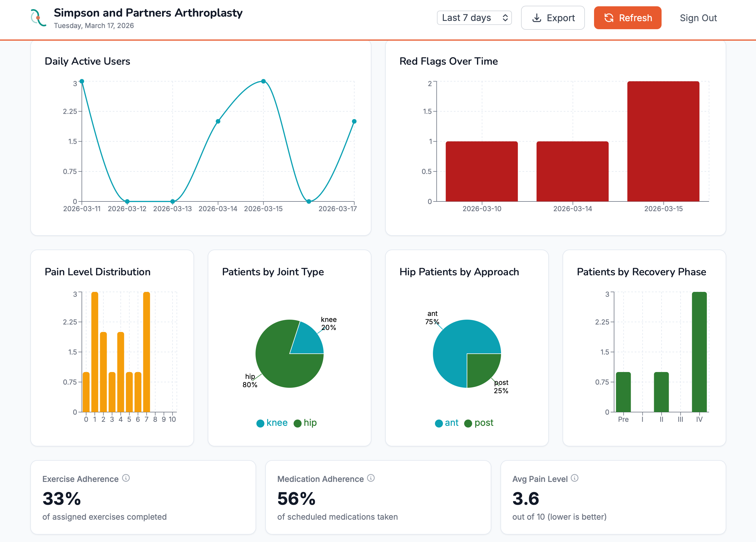Click the pain level 2 bar
Screen dimensions: 756x542
(x=103, y=372)
